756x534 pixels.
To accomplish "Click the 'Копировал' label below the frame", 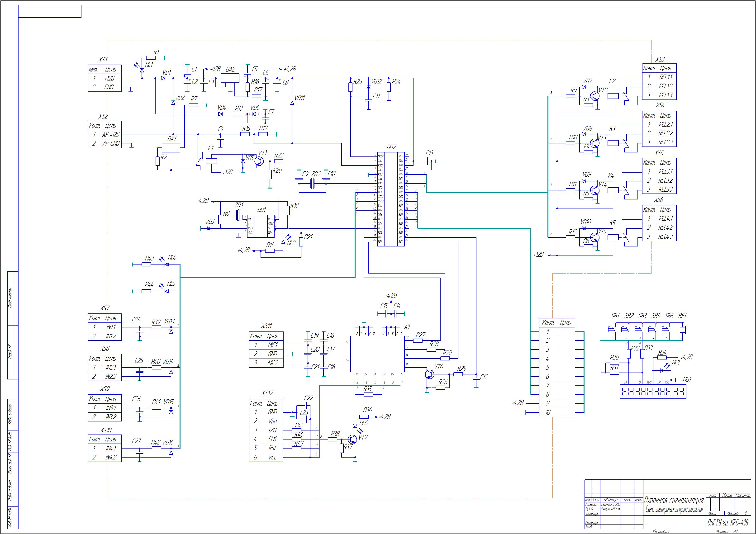I will click(x=661, y=532).
